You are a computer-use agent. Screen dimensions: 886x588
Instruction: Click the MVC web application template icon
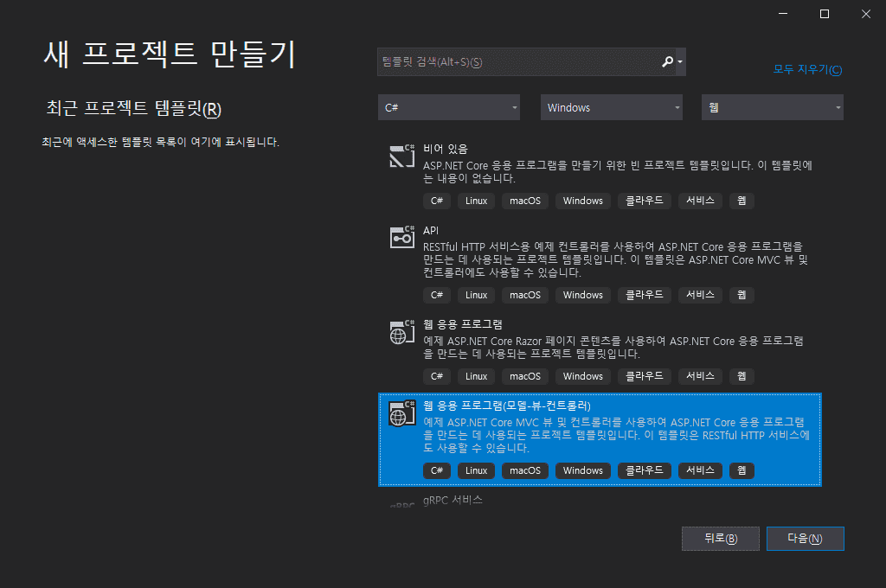[402, 413]
